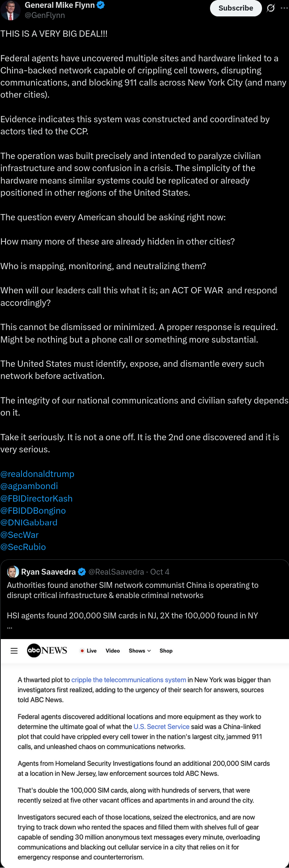Expand the quoted tweet's truncated ellipsis
Image resolution: width=289 pixels, height=868 pixels.
coord(9,627)
